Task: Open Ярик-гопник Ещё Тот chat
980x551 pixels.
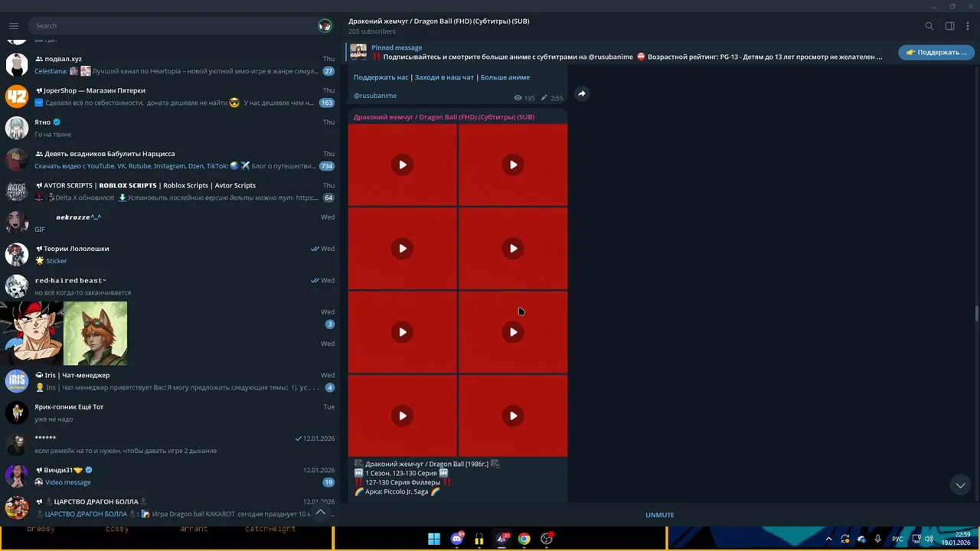Action: pos(170,412)
